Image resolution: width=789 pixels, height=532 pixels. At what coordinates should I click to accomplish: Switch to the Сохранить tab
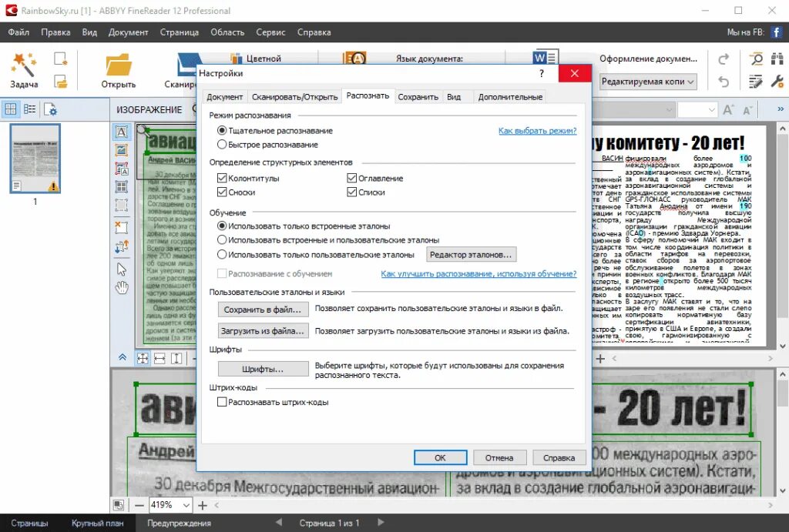click(x=418, y=97)
